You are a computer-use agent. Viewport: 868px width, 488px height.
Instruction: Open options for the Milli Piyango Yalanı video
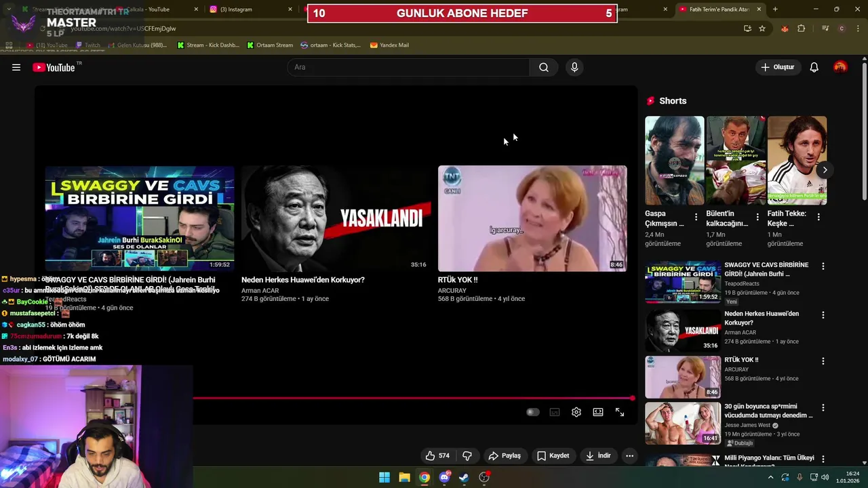(x=823, y=460)
